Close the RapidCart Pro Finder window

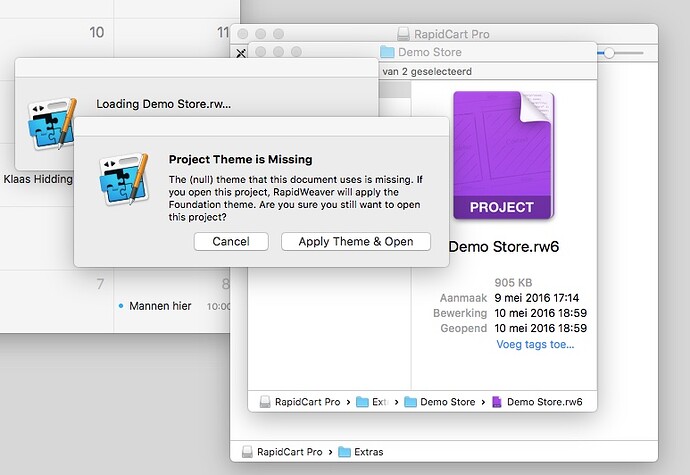(x=242, y=34)
